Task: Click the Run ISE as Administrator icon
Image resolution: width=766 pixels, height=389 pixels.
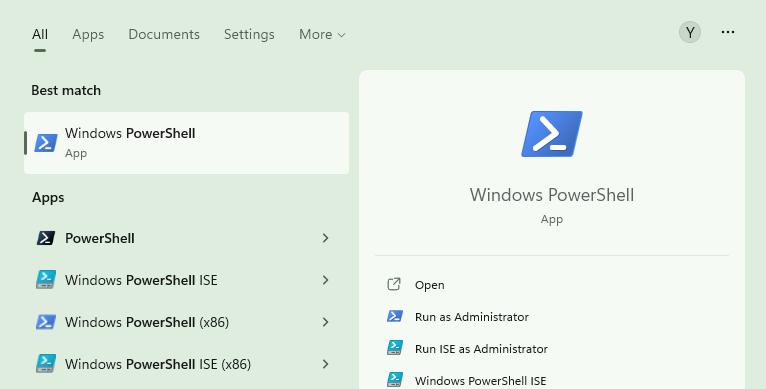Action: coord(395,348)
